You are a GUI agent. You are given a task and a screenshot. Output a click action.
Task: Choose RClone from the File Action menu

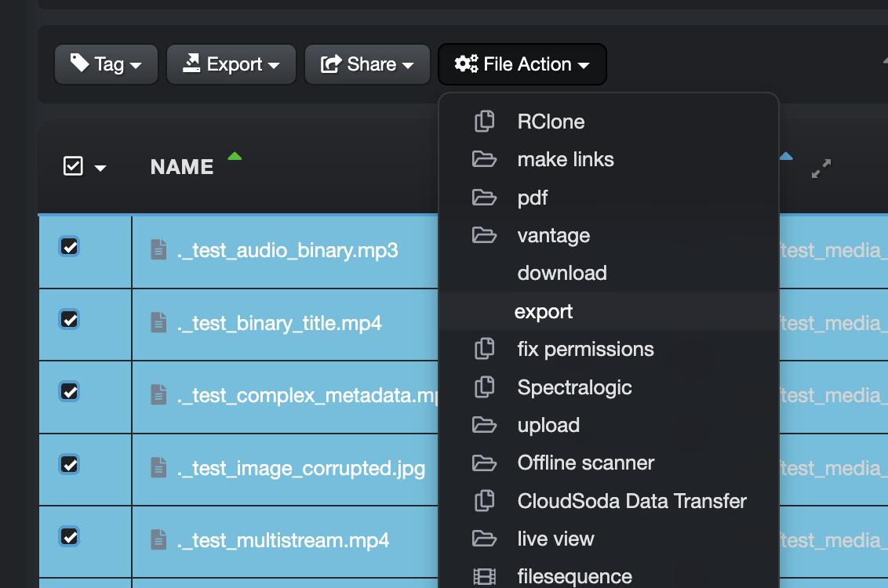(609, 122)
